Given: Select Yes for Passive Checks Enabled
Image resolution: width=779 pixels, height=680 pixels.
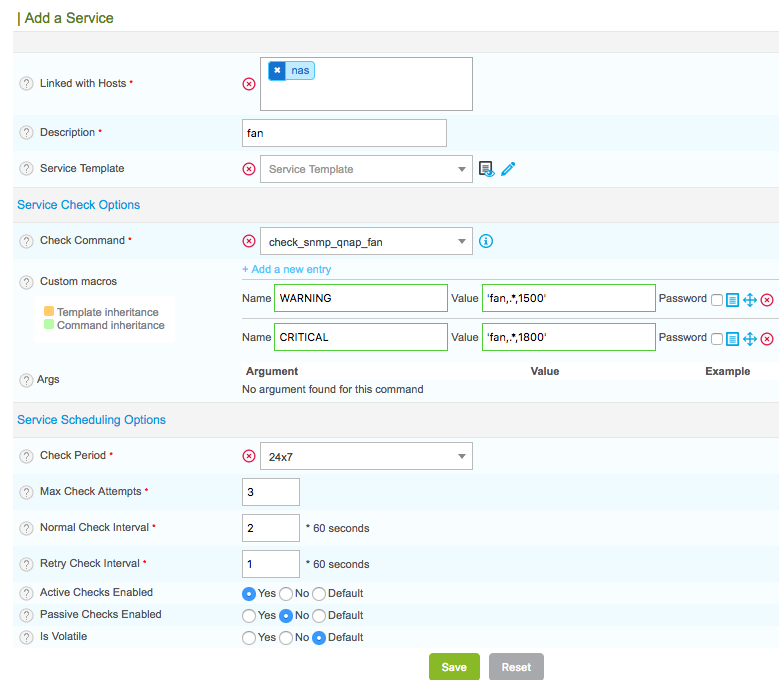Looking at the screenshot, I should 249,616.
